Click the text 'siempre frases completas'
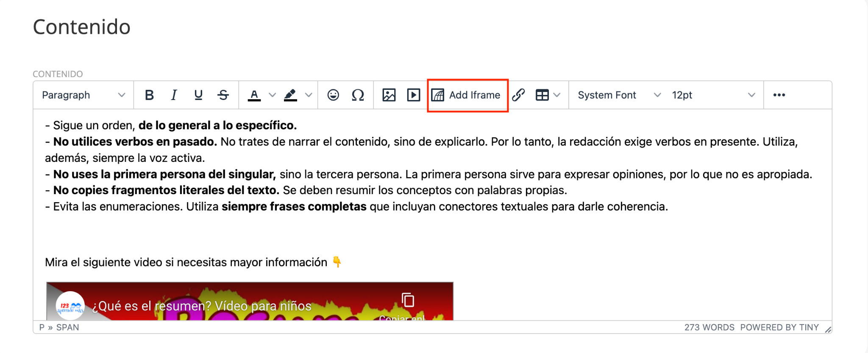The image size is (868, 353). click(x=294, y=207)
